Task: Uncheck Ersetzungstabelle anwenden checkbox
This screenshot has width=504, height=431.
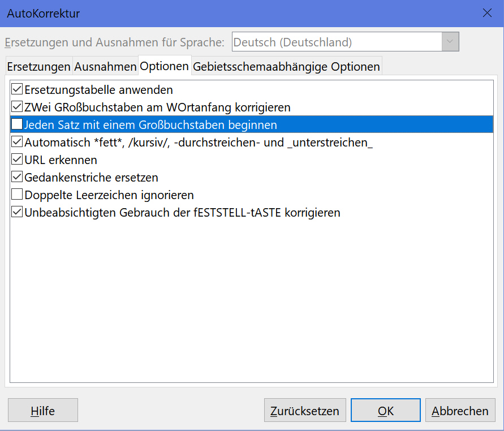Action: (x=17, y=89)
